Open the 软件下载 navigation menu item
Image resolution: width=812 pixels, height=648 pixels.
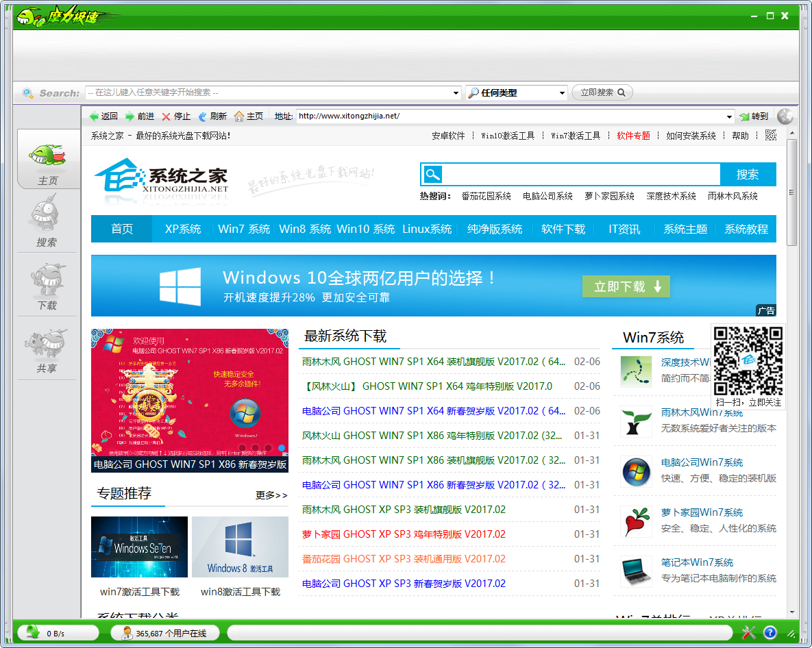pos(563,229)
